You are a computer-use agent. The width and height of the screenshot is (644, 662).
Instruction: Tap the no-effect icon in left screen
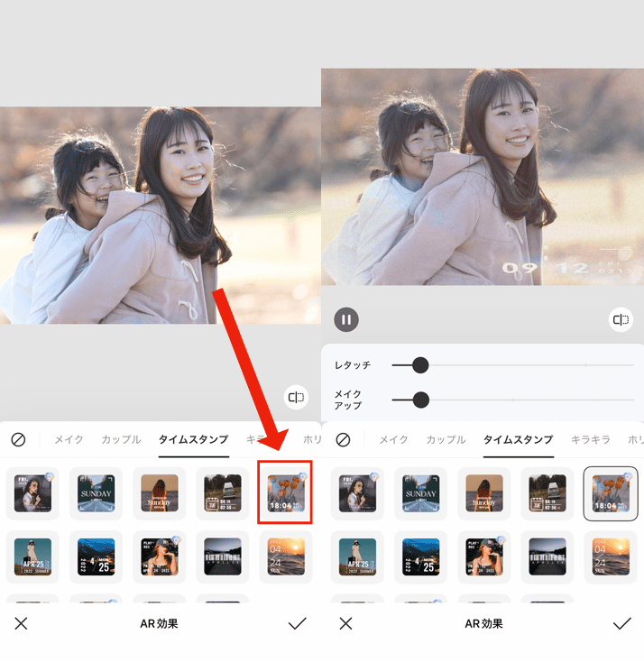18,440
